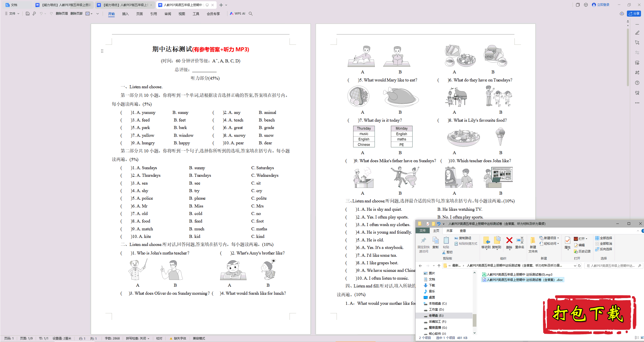
Task: Click Explorer back navigation arrow
Action: pyautogui.click(x=420, y=266)
